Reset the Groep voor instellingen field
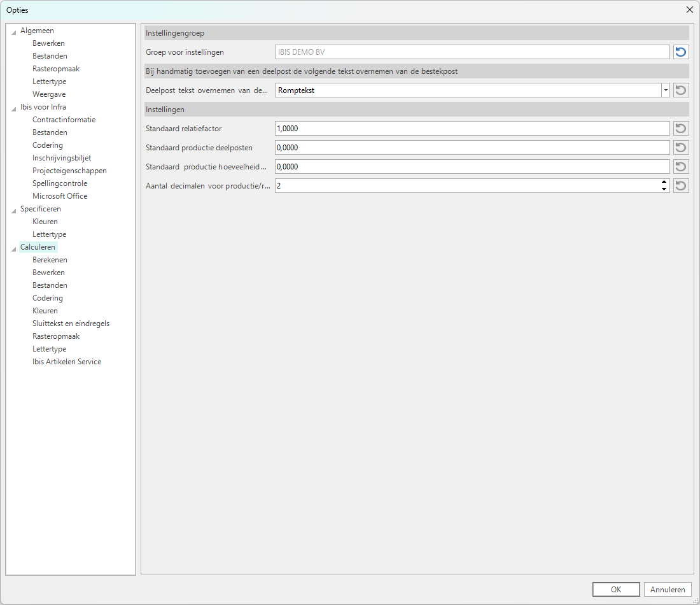 [x=681, y=52]
